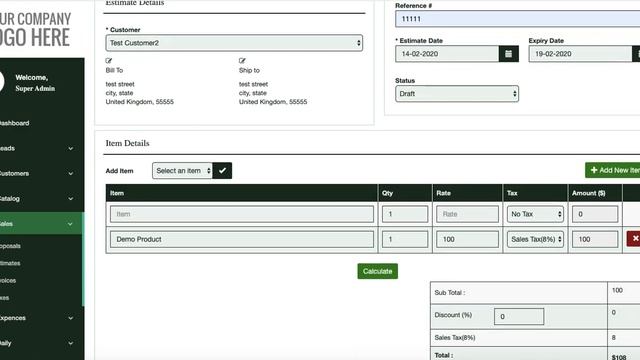640x360 pixels.
Task: Click the Bill To United Kingdom address
Action: 140,102
